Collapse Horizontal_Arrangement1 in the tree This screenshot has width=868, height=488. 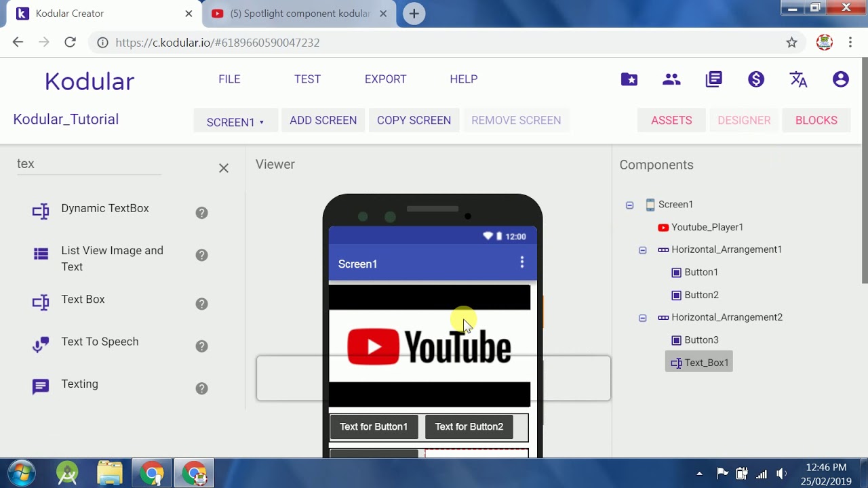(x=642, y=250)
